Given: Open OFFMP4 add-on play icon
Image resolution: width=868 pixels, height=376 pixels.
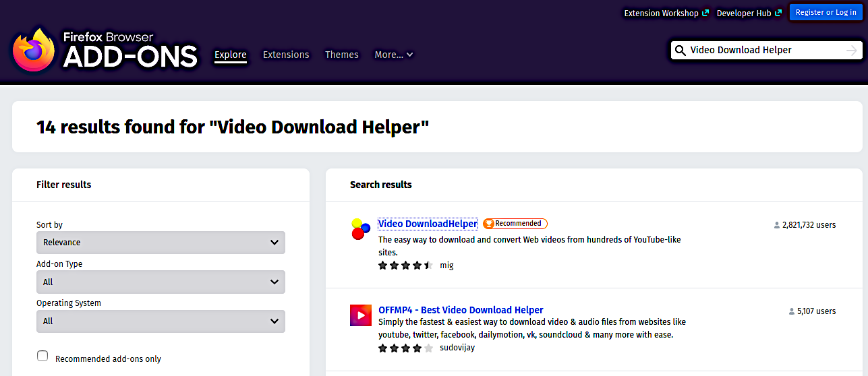Looking at the screenshot, I should [361, 315].
